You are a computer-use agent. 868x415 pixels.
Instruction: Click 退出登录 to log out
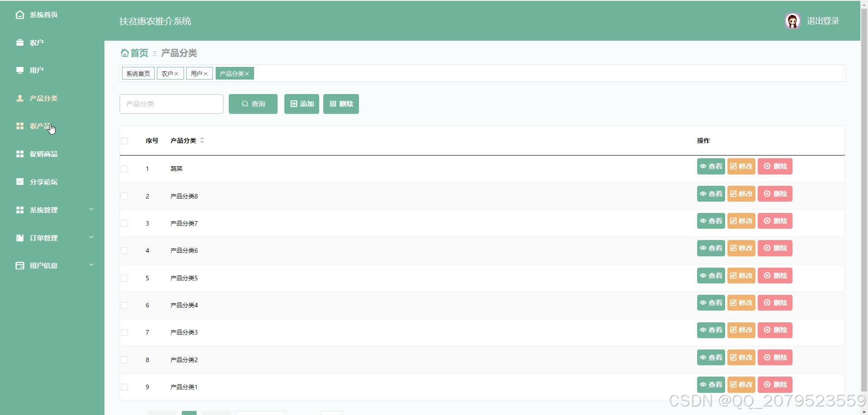click(823, 21)
